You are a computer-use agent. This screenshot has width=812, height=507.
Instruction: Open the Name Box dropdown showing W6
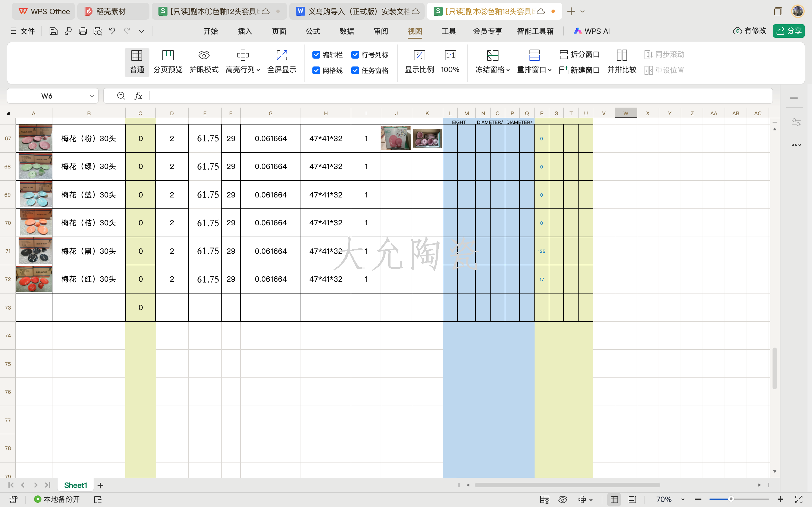pyautogui.click(x=92, y=96)
